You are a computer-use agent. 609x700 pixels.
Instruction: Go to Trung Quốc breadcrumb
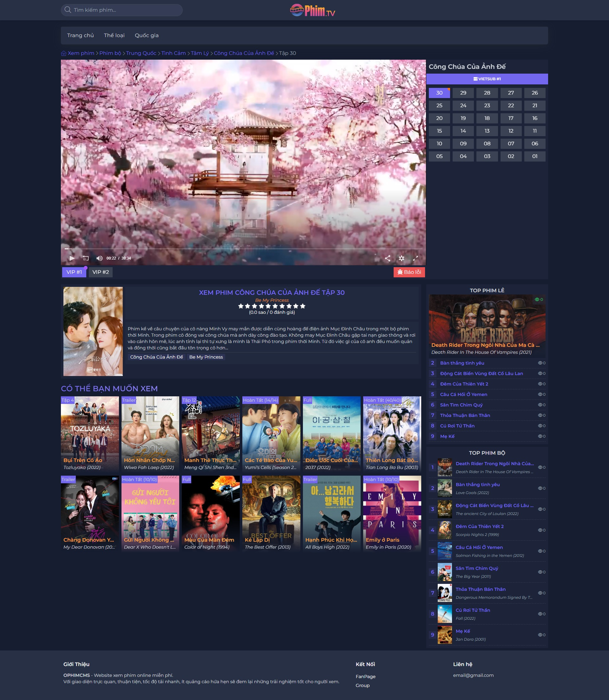pos(141,53)
